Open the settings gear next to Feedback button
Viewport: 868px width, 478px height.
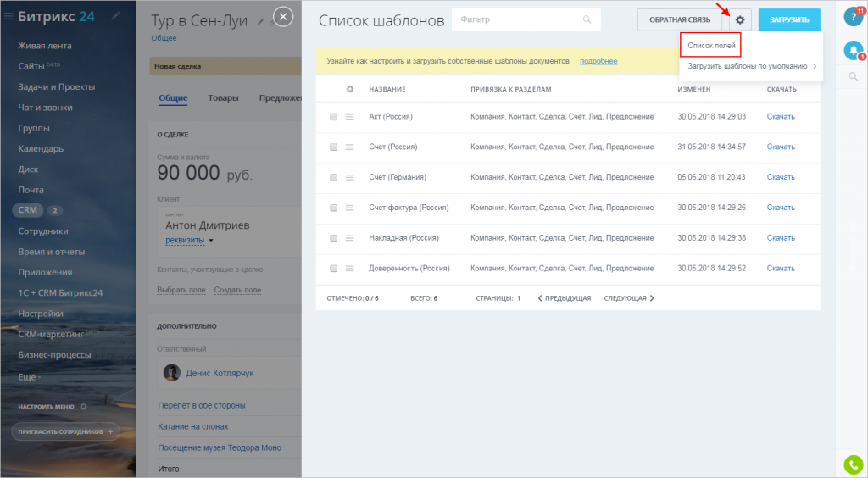(740, 20)
